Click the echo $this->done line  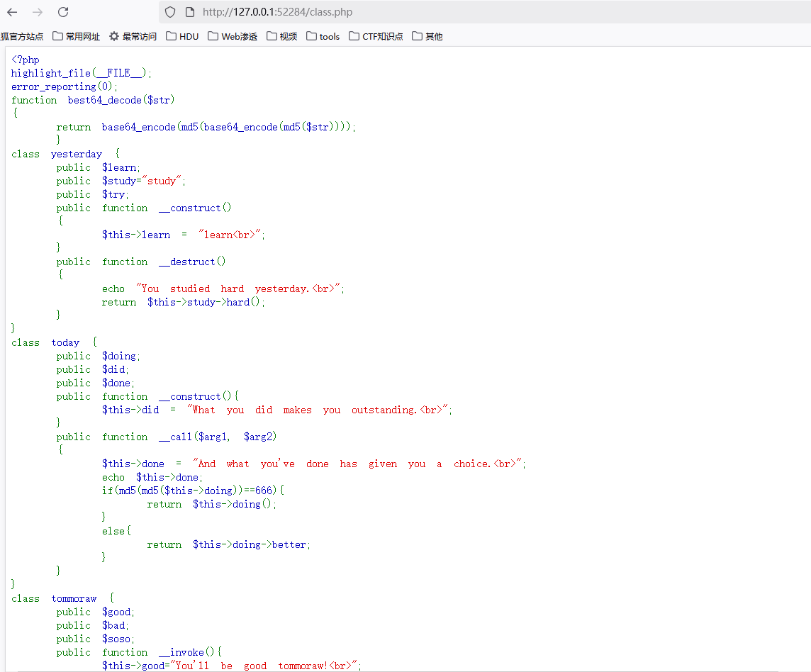[152, 477]
